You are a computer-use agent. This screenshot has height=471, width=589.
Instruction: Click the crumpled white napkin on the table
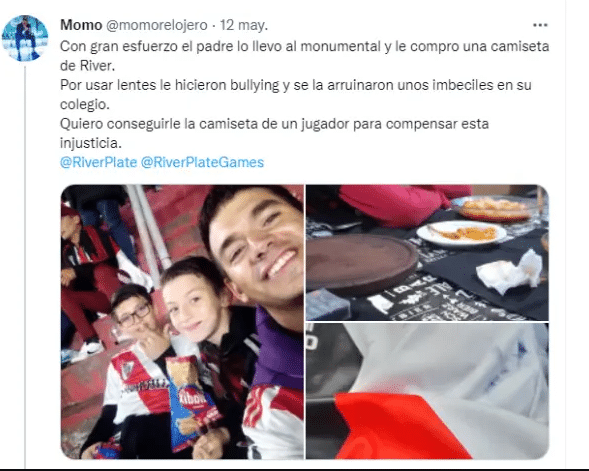pyautogui.click(x=510, y=271)
